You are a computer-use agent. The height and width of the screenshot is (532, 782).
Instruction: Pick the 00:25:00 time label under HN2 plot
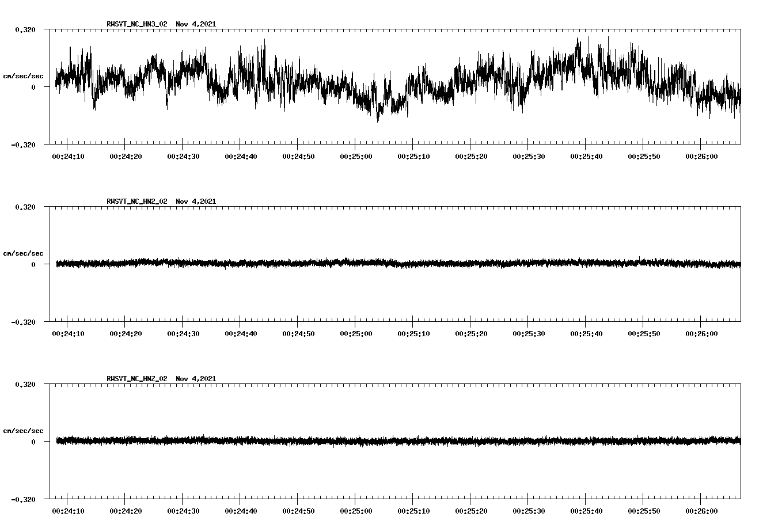coord(356,334)
